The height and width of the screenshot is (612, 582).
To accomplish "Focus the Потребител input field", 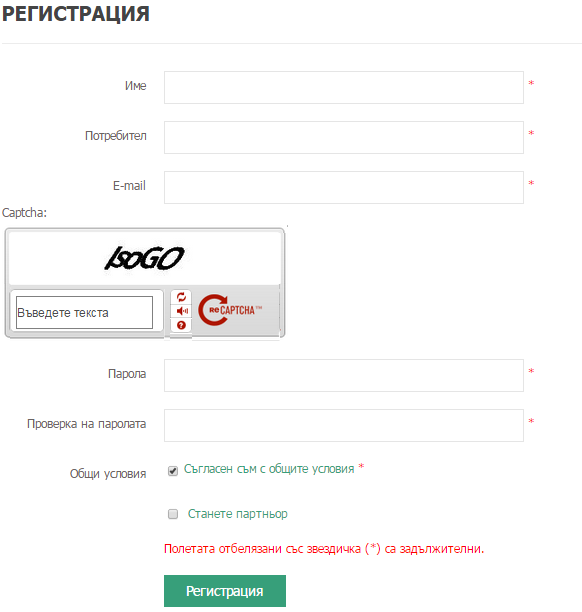I will coord(344,137).
